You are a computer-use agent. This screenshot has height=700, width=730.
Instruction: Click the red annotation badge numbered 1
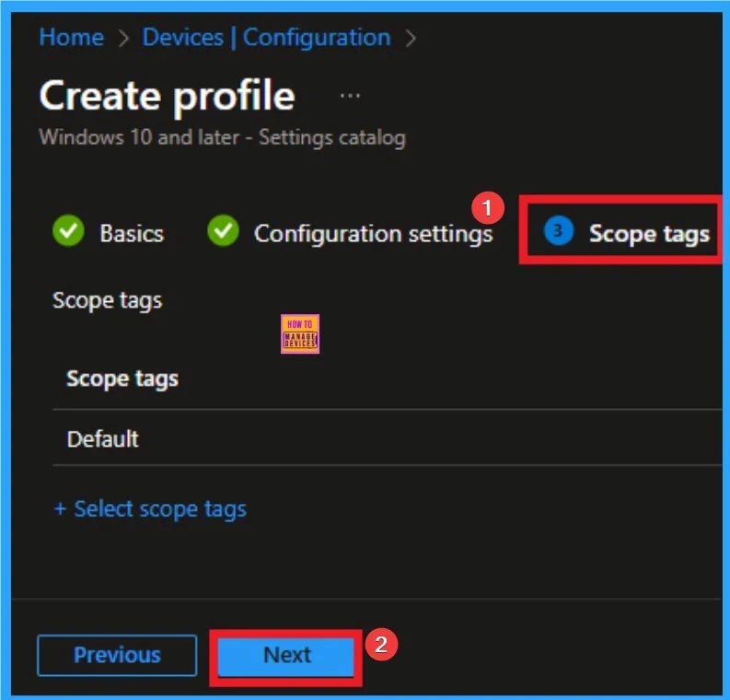pyautogui.click(x=488, y=209)
